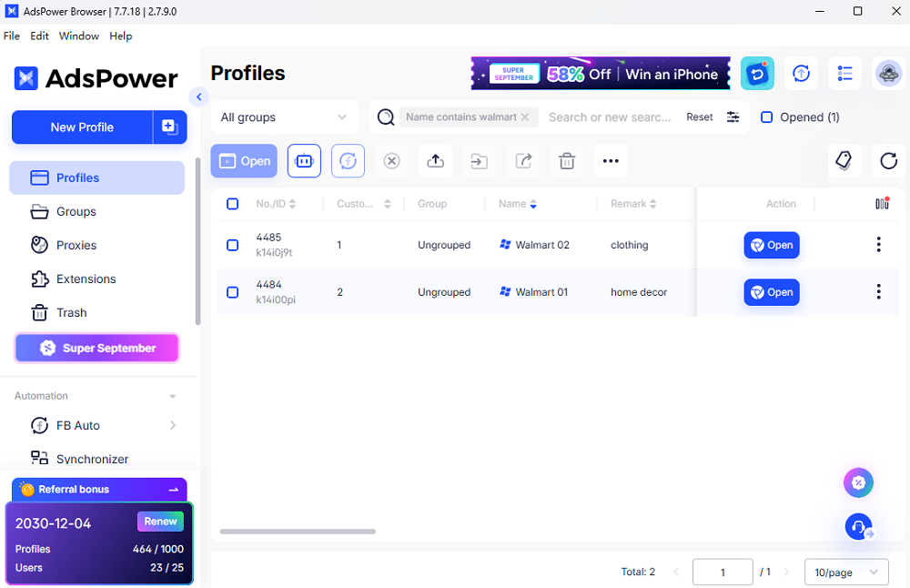
Task: Open the three-dot menu for Walmart 02
Action: [879, 244]
